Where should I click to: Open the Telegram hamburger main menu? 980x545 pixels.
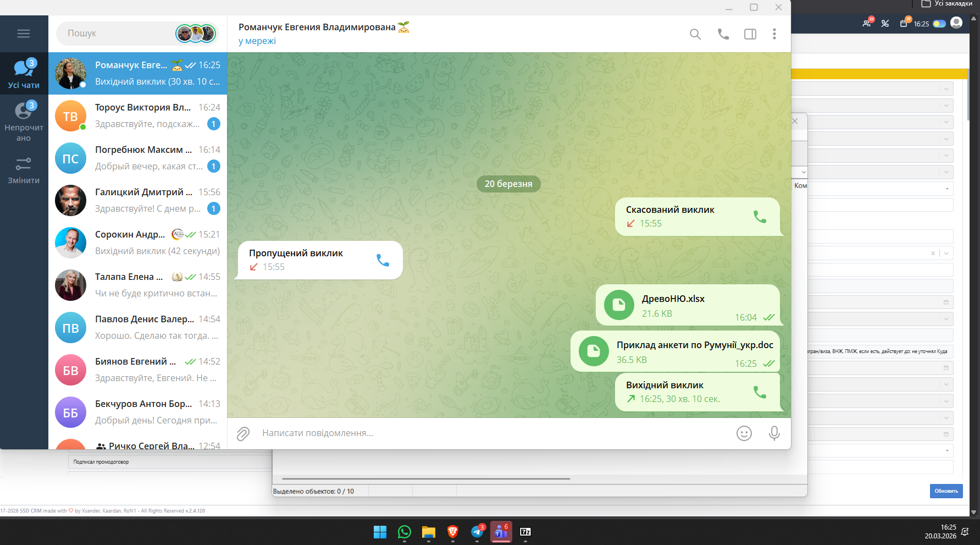click(x=24, y=34)
